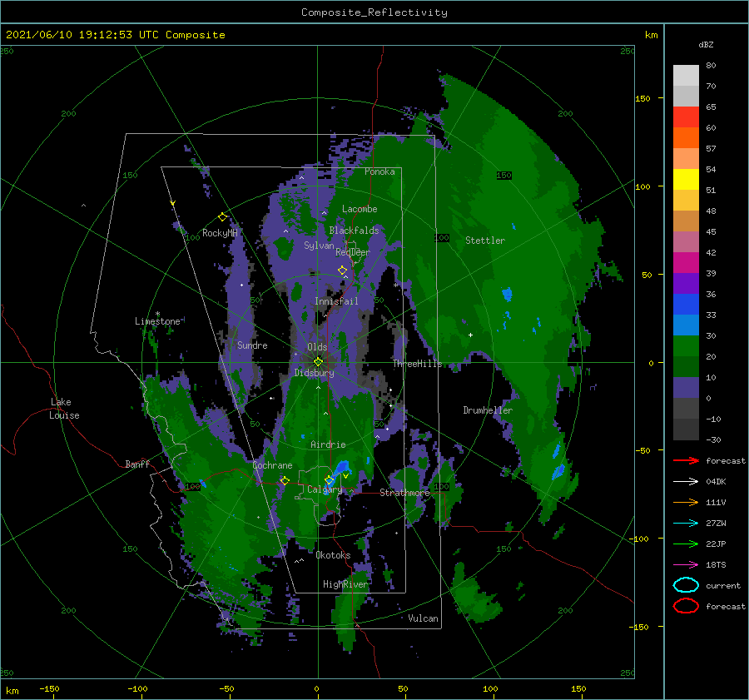Select the green 22JP arrow icon
Viewport: 749px width, 700px height.
click(x=686, y=544)
